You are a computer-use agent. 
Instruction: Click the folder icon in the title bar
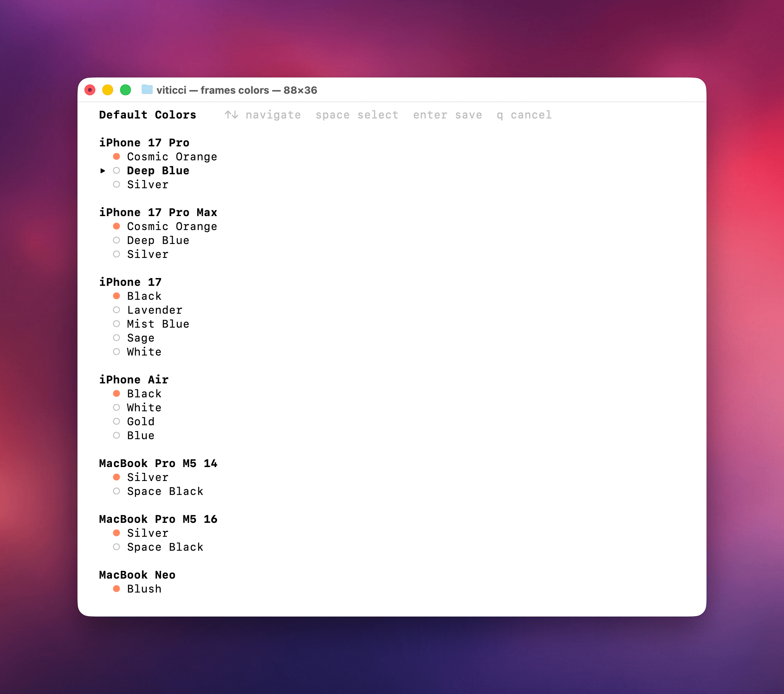click(148, 90)
